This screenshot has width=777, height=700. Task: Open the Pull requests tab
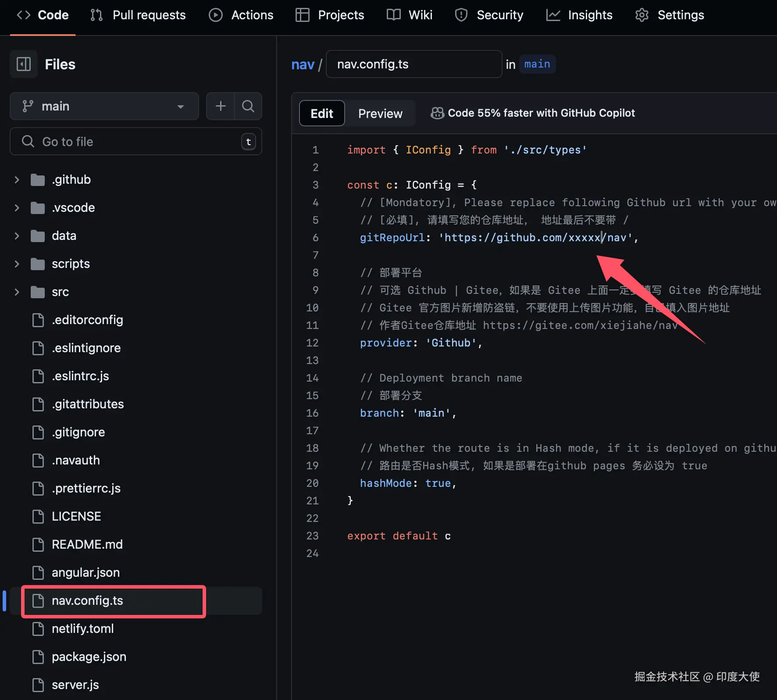pos(138,15)
